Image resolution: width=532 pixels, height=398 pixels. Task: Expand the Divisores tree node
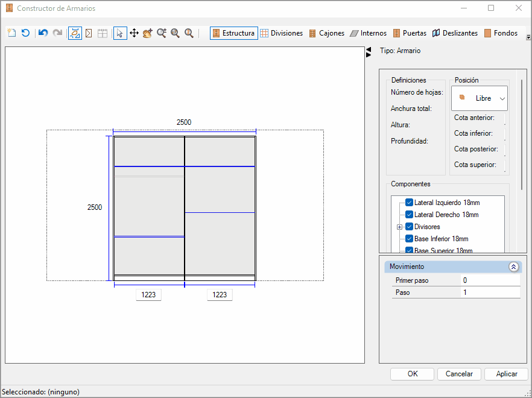tap(399, 227)
